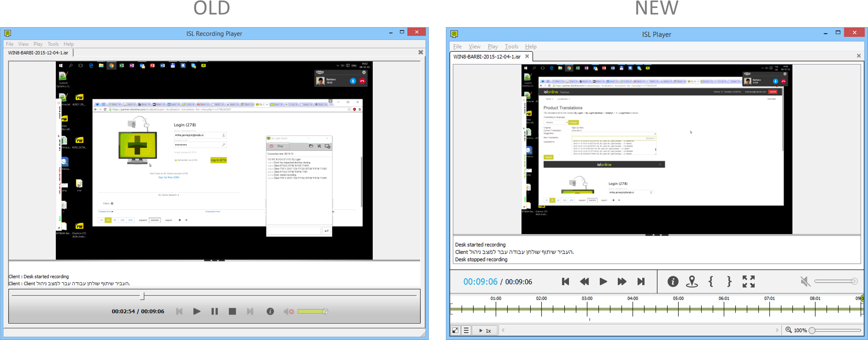This screenshot has width=868, height=340.
Task: Show info in ISL Recording Player
Action: 270,311
